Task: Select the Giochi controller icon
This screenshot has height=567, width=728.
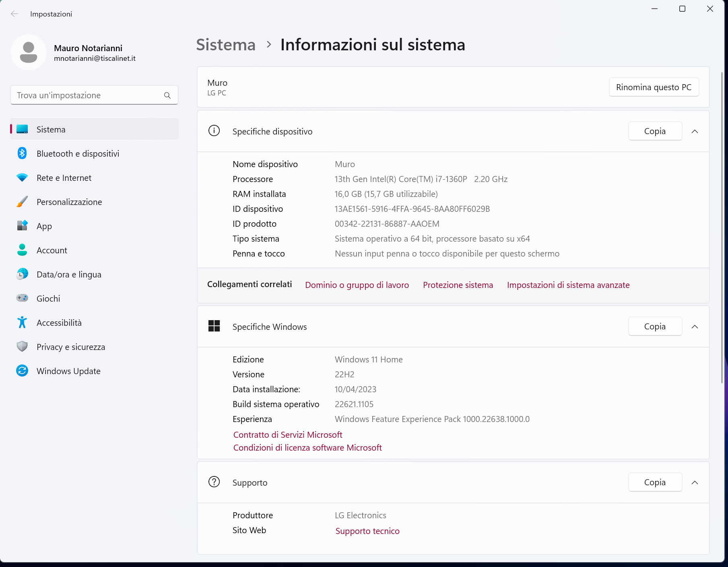Action: pyautogui.click(x=22, y=298)
